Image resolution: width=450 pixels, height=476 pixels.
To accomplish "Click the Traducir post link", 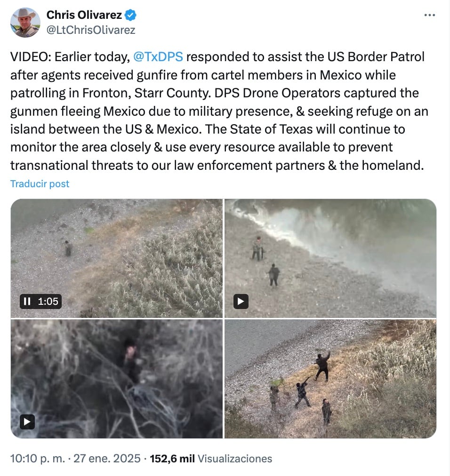I will coord(40,183).
